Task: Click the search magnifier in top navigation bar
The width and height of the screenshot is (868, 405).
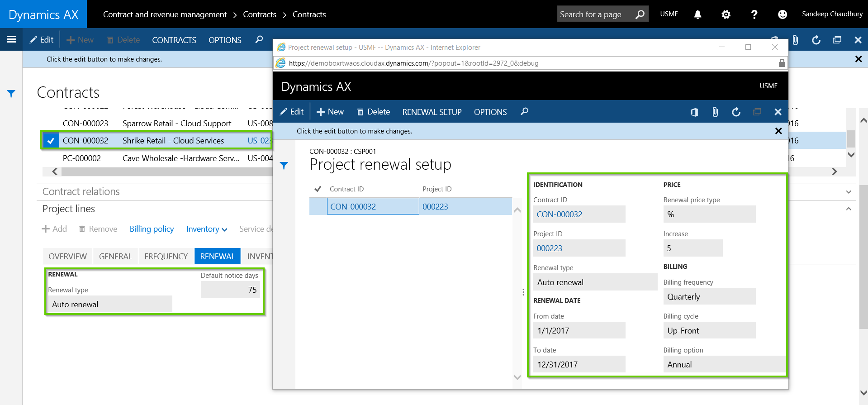Action: 640,14
